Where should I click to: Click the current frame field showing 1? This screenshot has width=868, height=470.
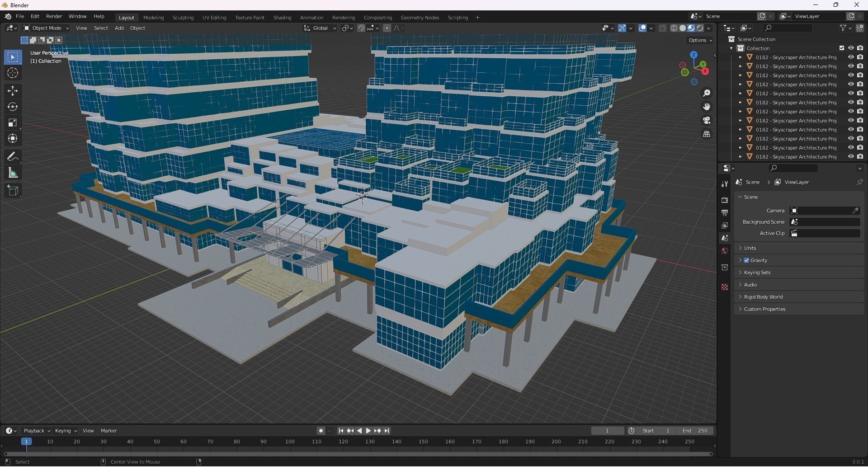pyautogui.click(x=608, y=431)
